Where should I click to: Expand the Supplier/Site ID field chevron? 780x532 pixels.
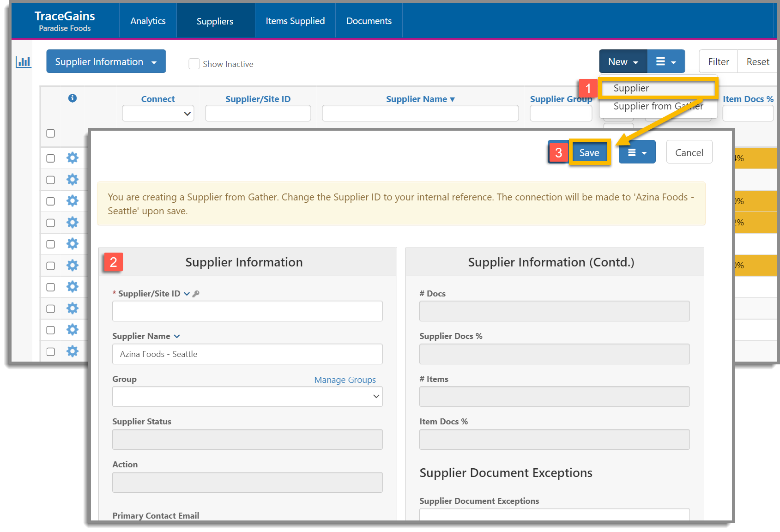(x=187, y=294)
